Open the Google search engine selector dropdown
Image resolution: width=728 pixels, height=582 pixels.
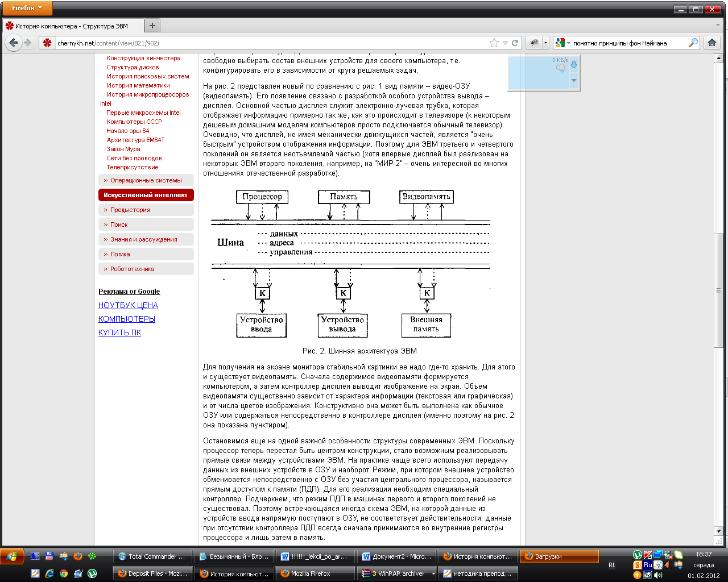pyautogui.click(x=562, y=43)
